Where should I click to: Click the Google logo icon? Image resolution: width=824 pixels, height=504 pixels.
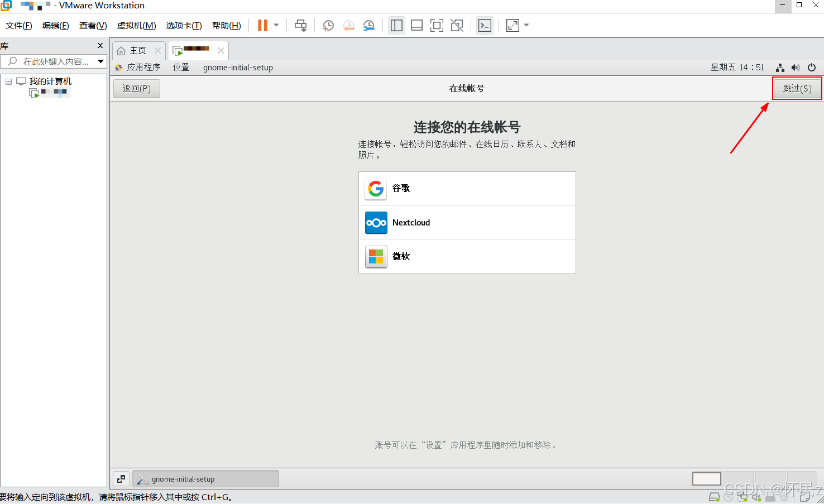[x=376, y=189]
